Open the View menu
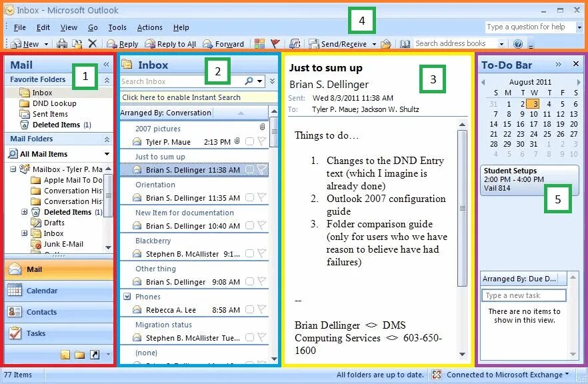Image resolution: width=588 pixels, height=384 pixels. point(69,27)
